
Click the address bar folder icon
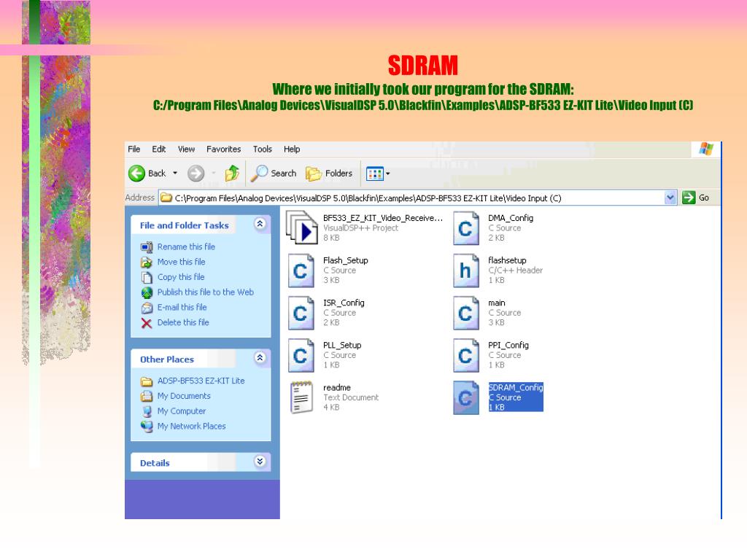tap(166, 198)
